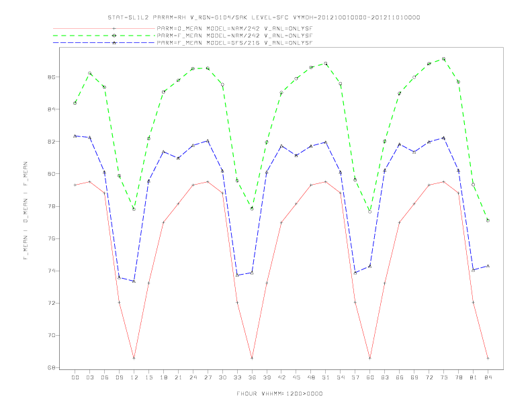The height and width of the screenshot is (411, 532).
Task: Click x-axis forecast hour label 60
Action: point(370,377)
